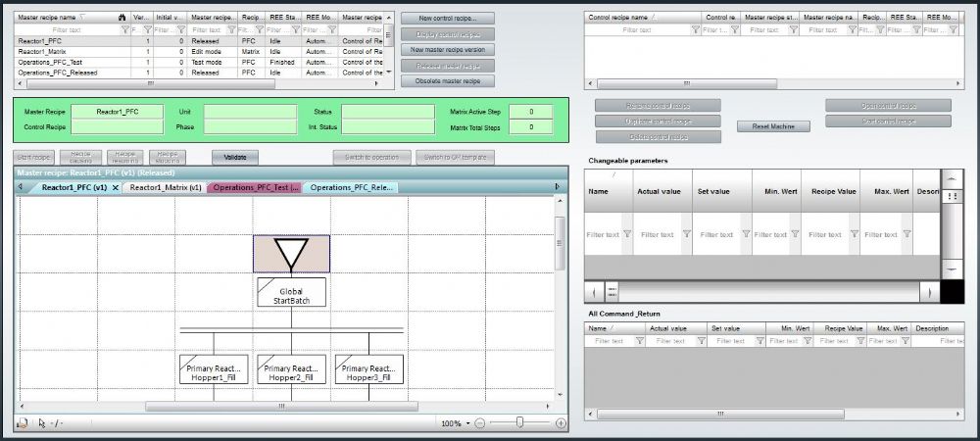This screenshot has width=980, height=441.
Task: Click the New control recipe button
Action: point(448,19)
